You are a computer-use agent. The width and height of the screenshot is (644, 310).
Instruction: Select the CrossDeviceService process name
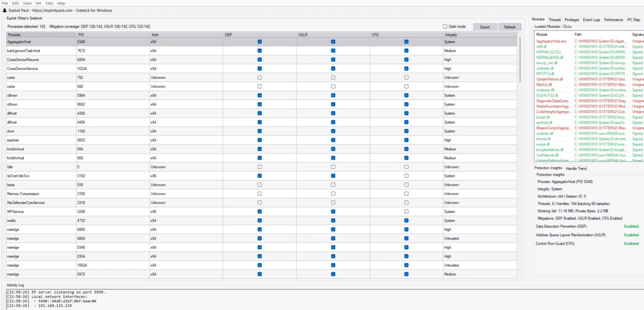[22, 68]
